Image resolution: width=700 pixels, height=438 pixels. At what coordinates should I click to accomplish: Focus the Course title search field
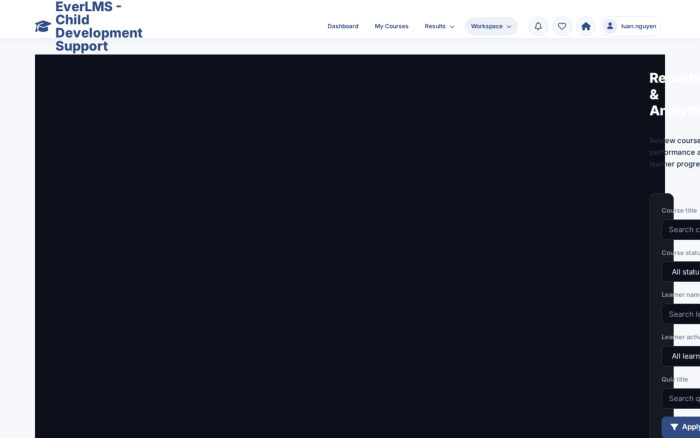(681, 229)
